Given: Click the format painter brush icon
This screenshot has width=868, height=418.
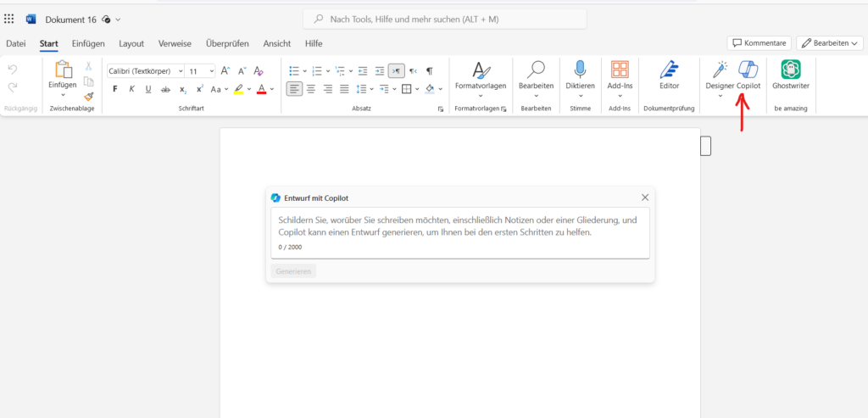Looking at the screenshot, I should coord(88,97).
